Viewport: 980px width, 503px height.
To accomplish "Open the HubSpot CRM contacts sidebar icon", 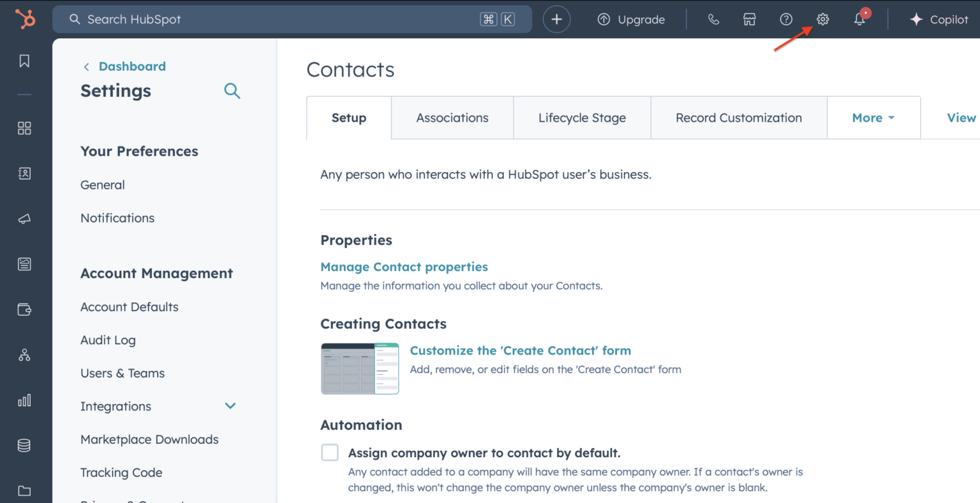I will (x=24, y=173).
